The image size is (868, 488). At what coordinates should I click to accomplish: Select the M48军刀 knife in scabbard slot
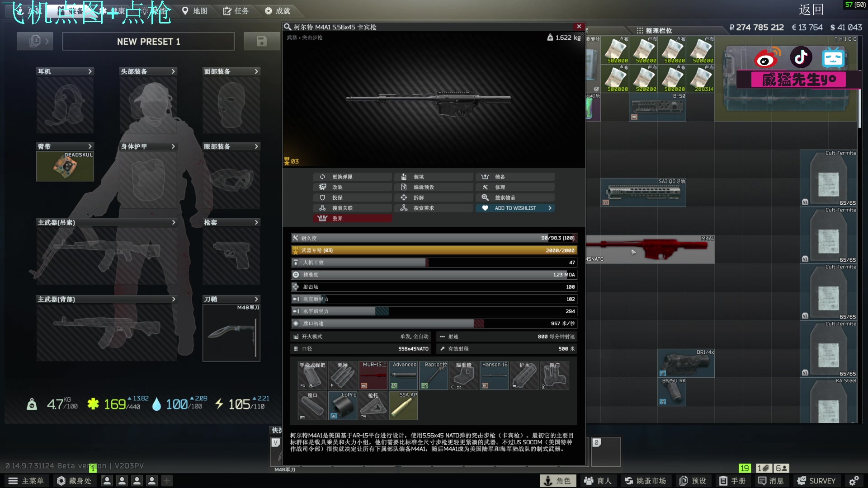(231, 333)
